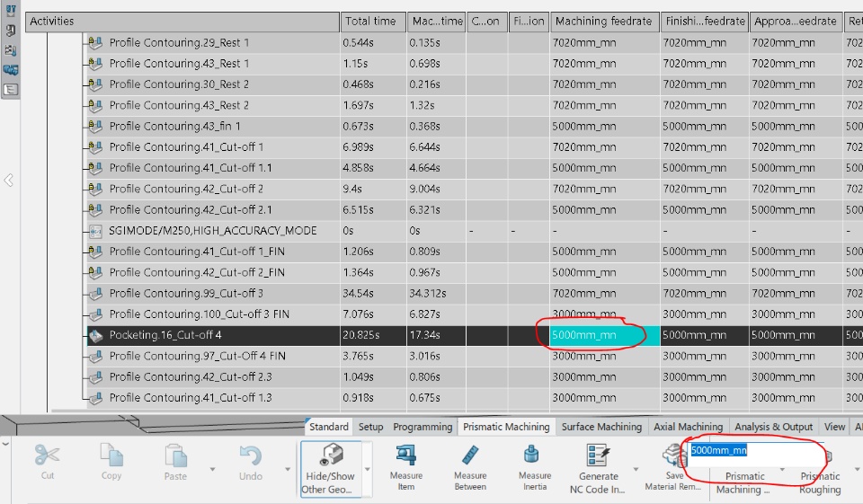Click the Paste clipboard icon

pos(175,455)
